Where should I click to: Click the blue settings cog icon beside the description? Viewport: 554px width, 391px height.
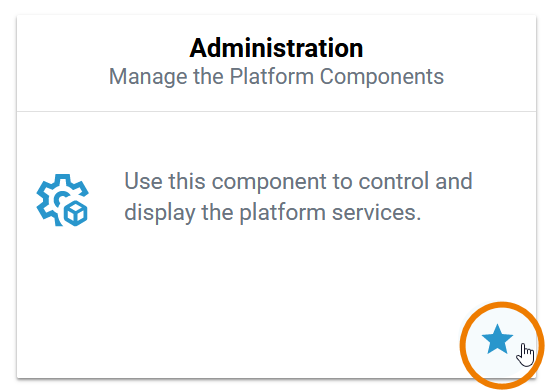(63, 200)
